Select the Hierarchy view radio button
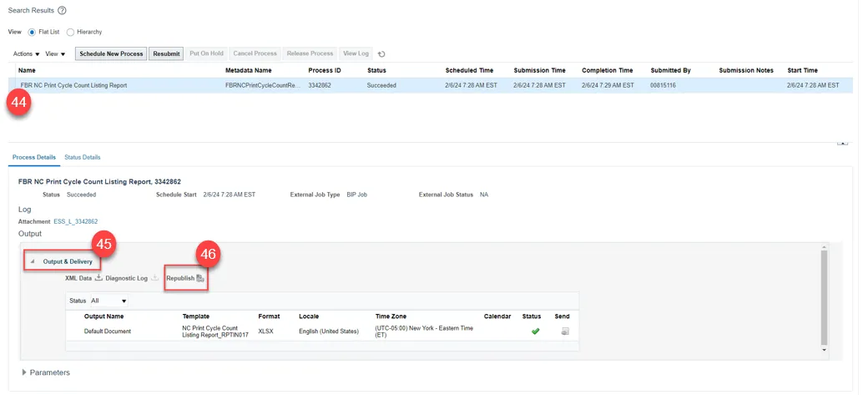868x395 pixels. tap(70, 32)
